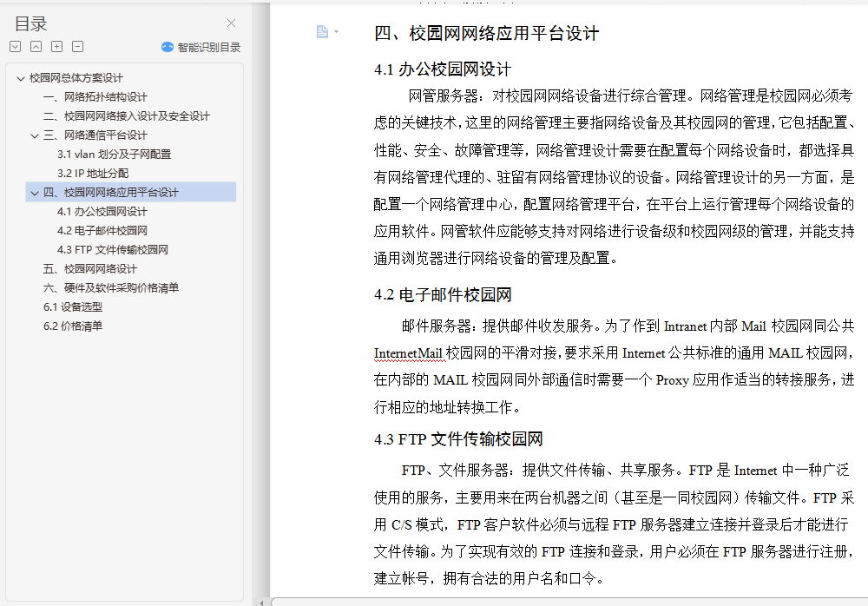Jump to 二、校园网网络接入设计及安全设计

point(127,116)
